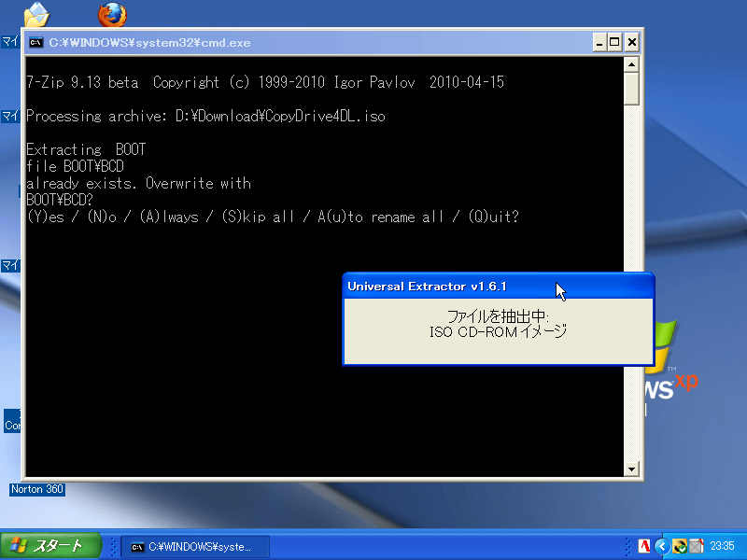
Task: Click the 'already exists. Overwrite with' line
Action: point(138,183)
